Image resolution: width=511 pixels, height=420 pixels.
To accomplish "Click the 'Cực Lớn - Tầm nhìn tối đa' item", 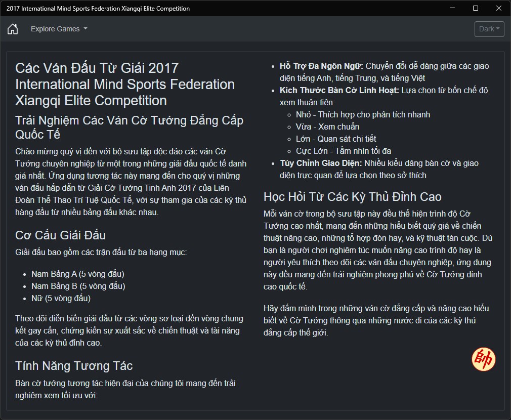I will [344, 151].
